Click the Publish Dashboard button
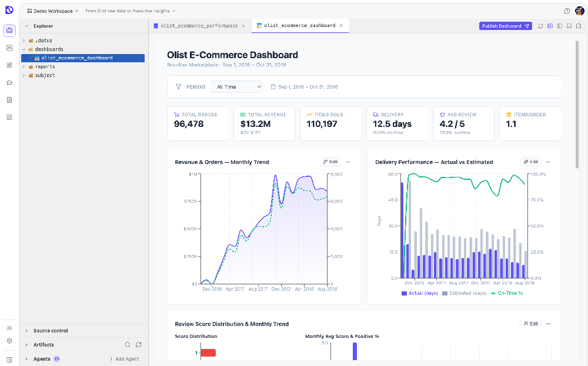588x366 pixels. coord(506,26)
